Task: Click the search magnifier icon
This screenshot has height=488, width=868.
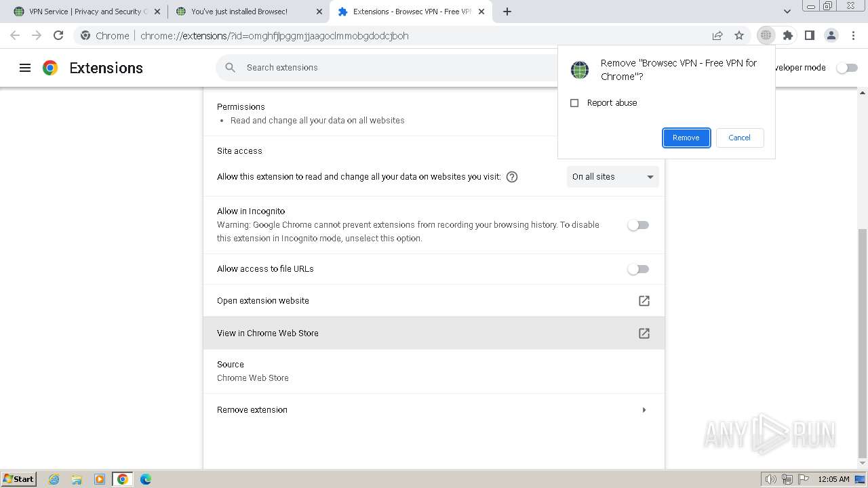Action: [x=231, y=68]
